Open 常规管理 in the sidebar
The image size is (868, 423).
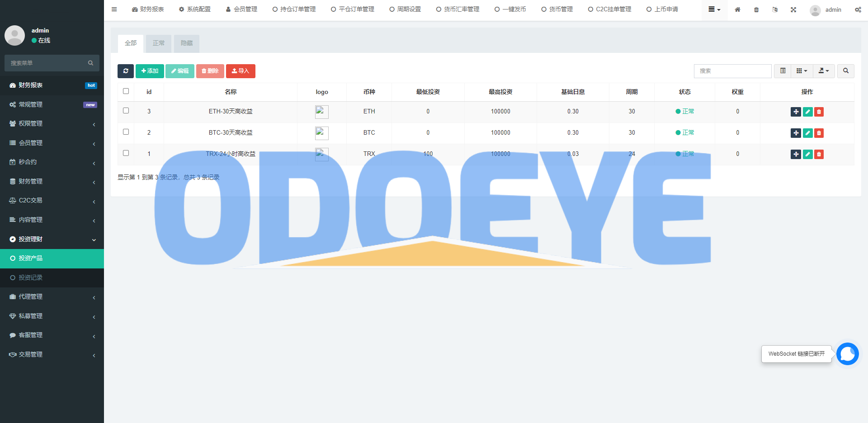52,105
